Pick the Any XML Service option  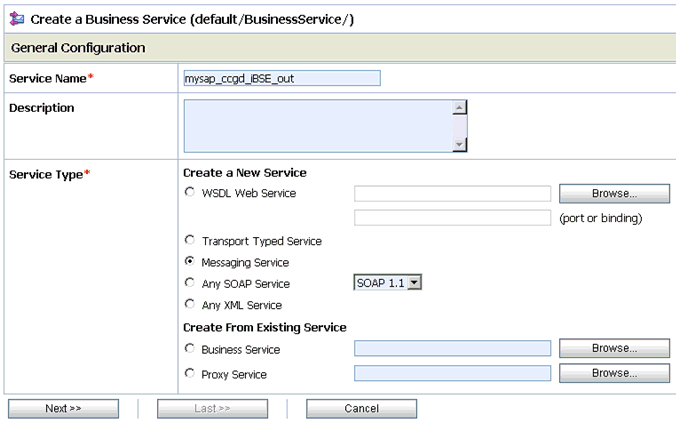point(190,305)
